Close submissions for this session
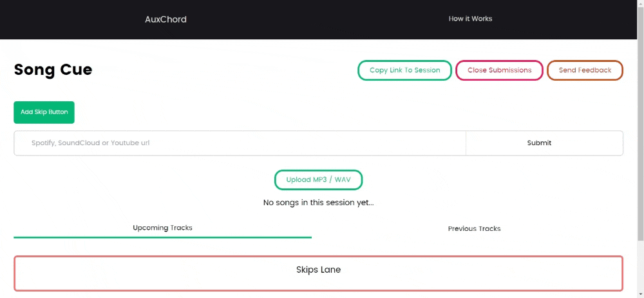 pyautogui.click(x=500, y=70)
